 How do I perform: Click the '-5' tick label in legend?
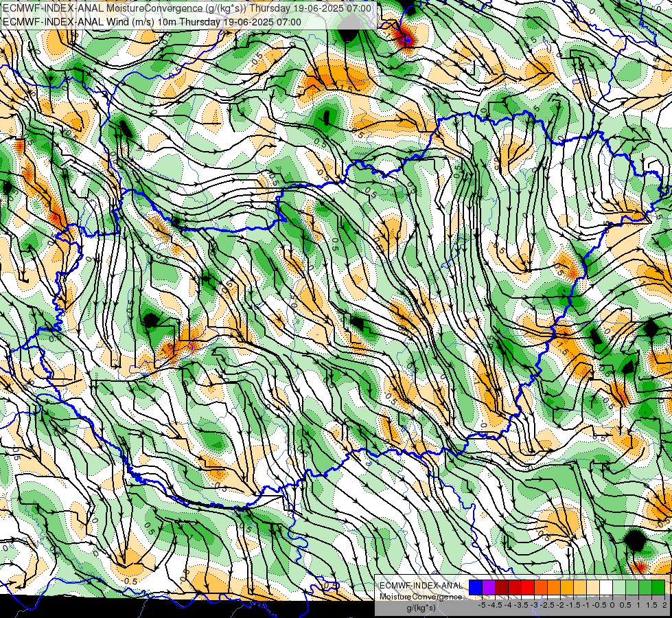point(482,605)
